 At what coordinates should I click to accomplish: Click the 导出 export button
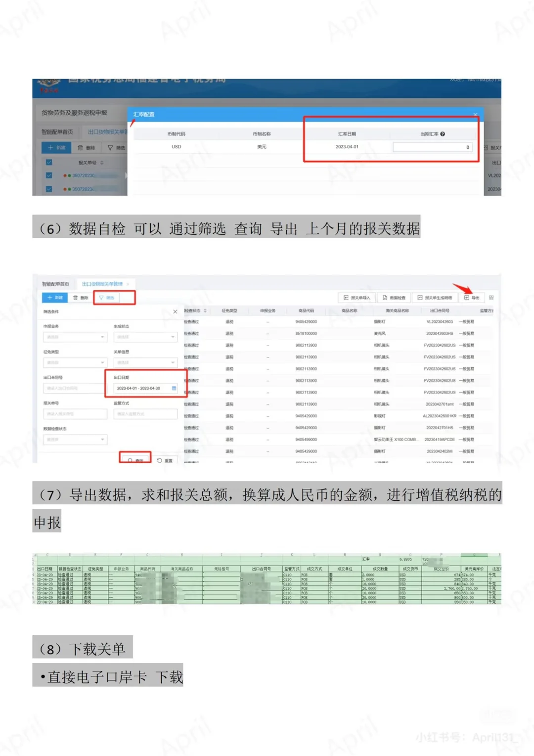click(472, 298)
